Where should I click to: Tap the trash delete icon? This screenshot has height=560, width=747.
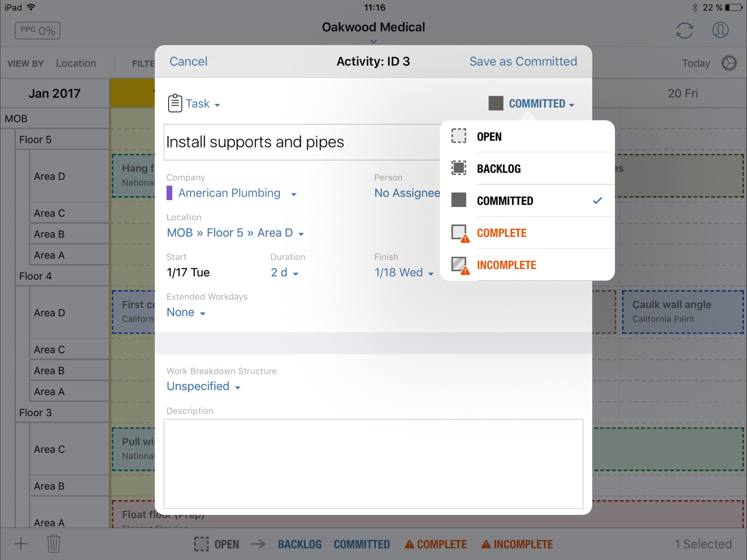(x=53, y=543)
